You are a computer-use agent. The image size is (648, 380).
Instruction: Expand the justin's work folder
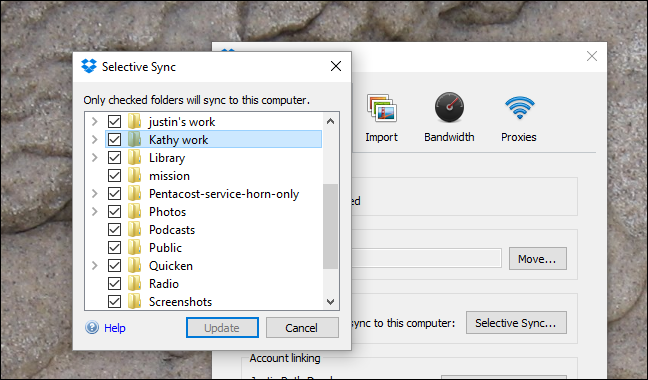[95, 121]
